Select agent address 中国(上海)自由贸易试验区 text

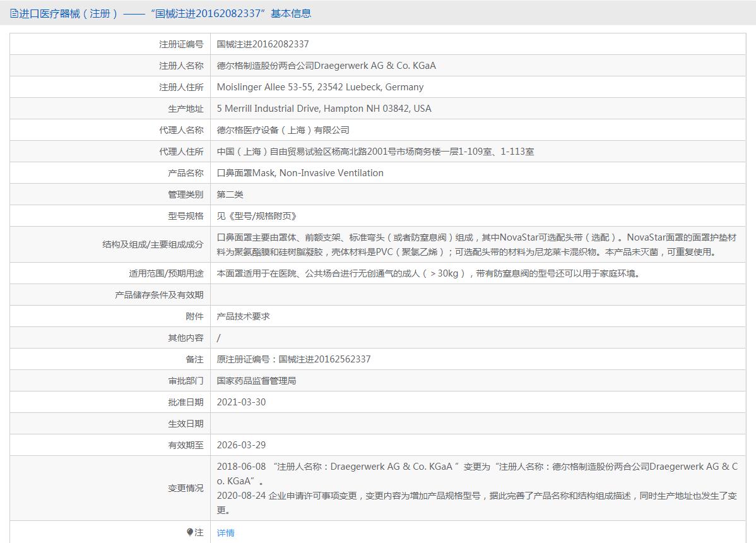375,152
